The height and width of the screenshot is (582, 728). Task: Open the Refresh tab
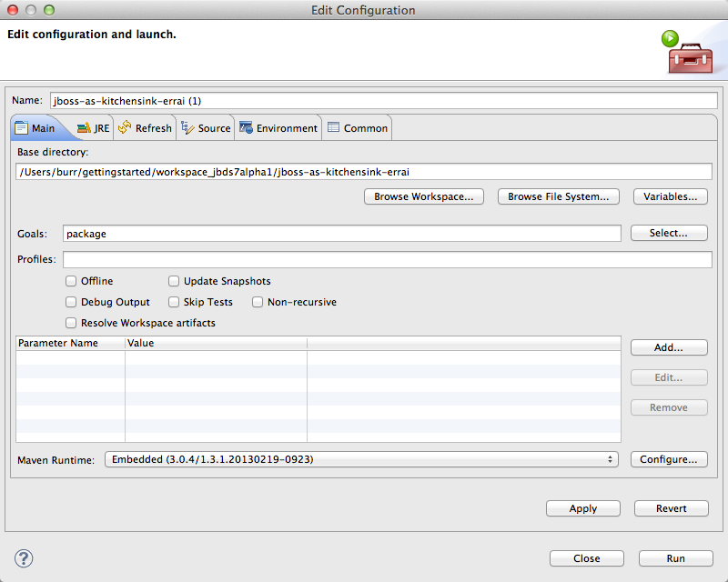point(145,128)
